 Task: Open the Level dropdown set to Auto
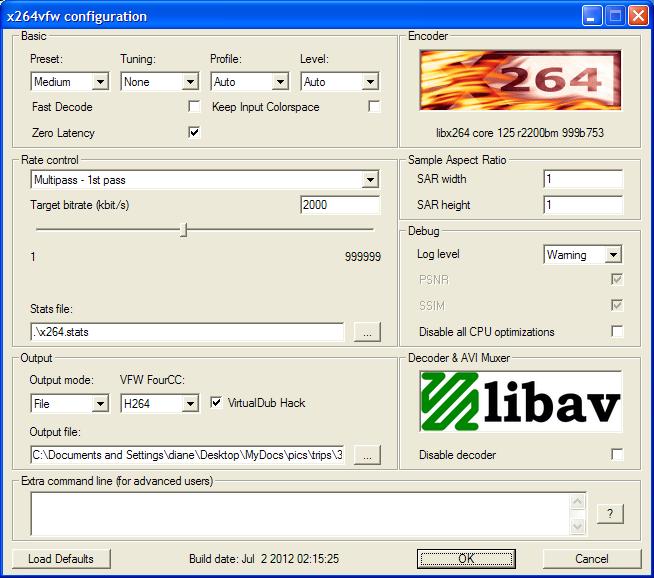340,82
